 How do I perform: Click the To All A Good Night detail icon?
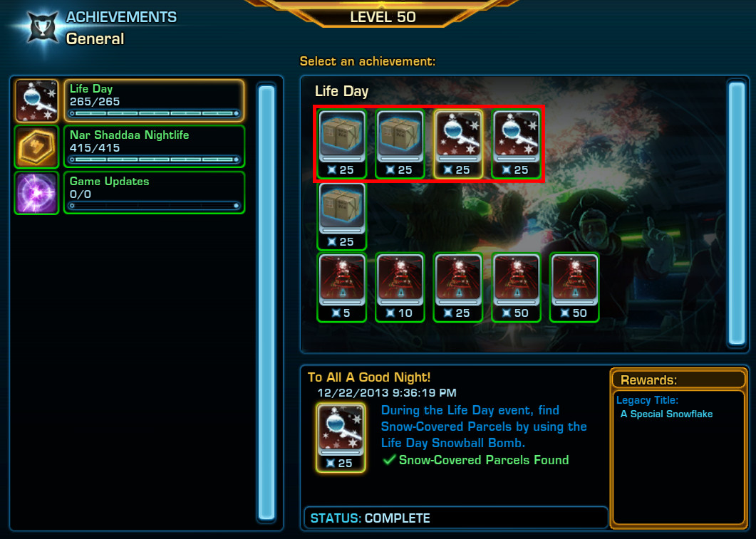(x=341, y=437)
